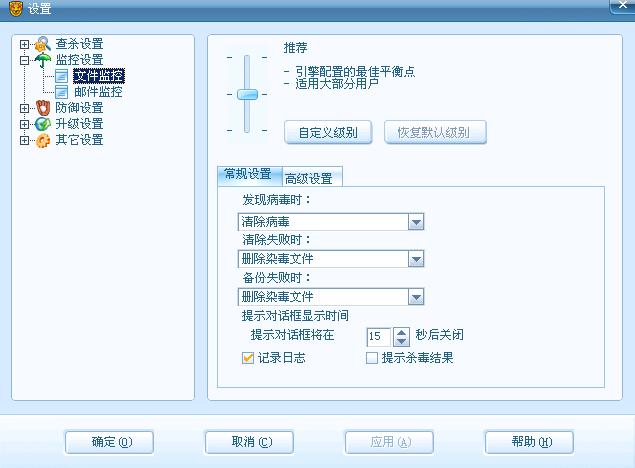Increase the dialog close seconds with up arrow

pyautogui.click(x=401, y=332)
